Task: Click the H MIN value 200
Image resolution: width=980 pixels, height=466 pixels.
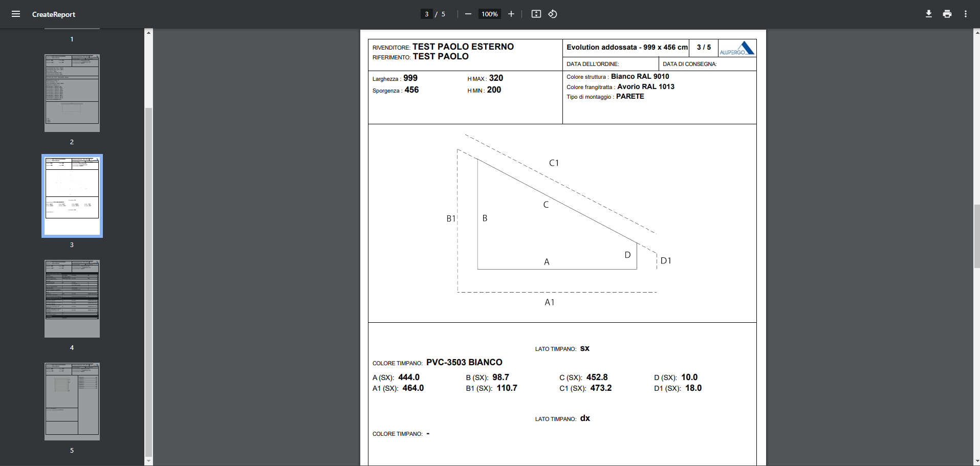Action: (x=494, y=90)
